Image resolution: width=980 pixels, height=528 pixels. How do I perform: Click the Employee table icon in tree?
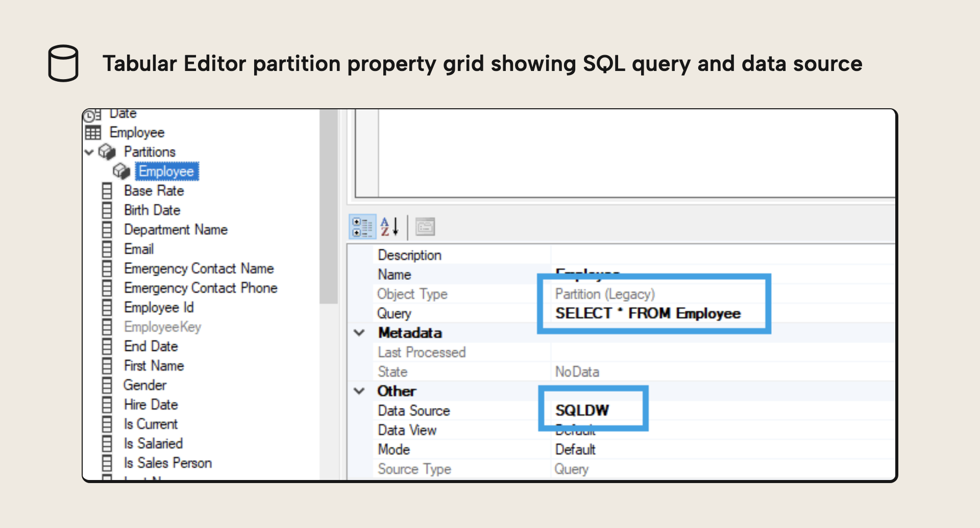(93, 133)
